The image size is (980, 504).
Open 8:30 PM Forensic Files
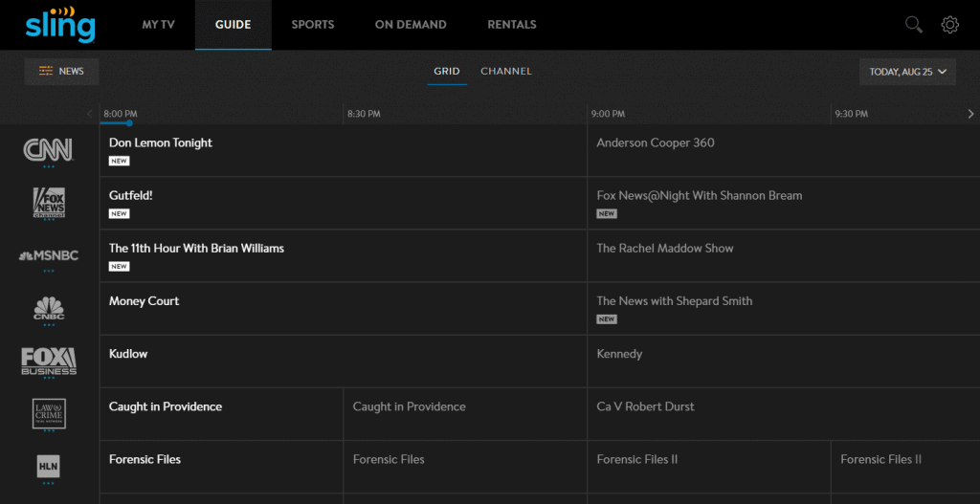coord(465,467)
